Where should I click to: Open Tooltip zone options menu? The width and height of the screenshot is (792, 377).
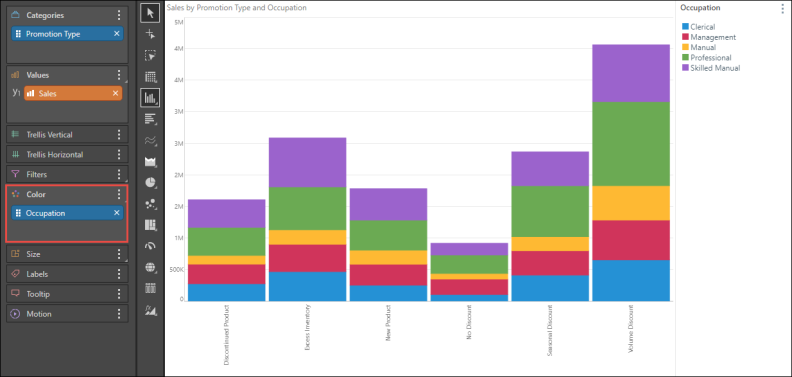pyautogui.click(x=119, y=294)
